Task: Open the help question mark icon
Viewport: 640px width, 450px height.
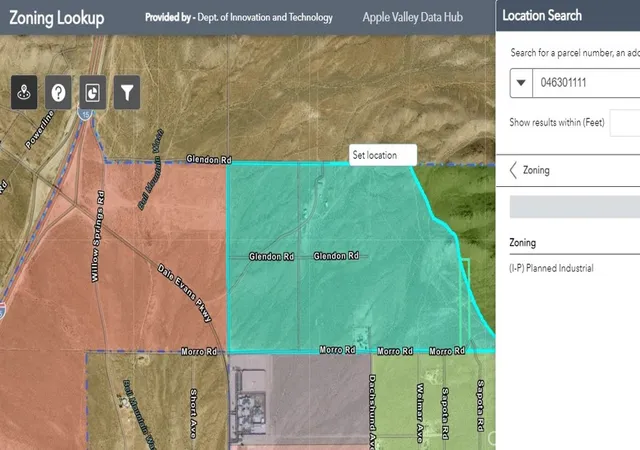Action: [58, 92]
